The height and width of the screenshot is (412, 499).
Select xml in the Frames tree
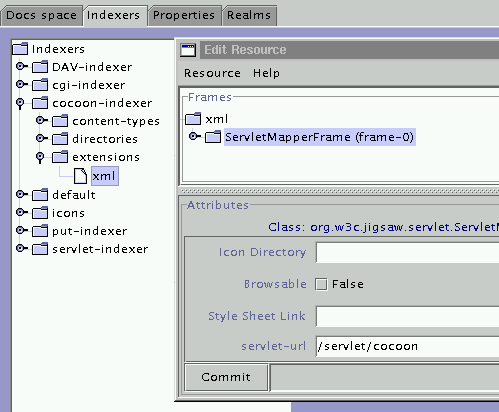tap(217, 119)
